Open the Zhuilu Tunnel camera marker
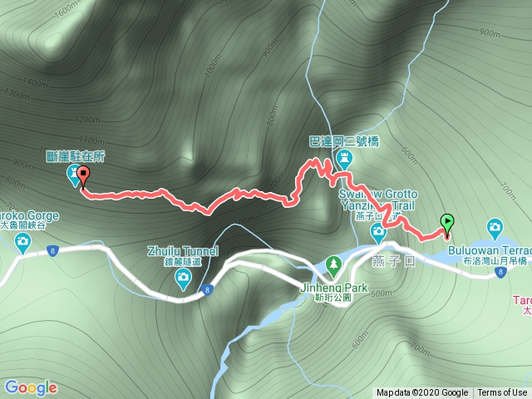 coord(183,280)
